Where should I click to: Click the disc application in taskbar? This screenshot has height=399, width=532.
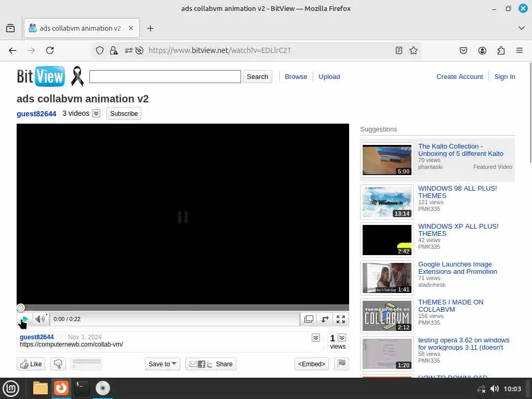[103, 388]
